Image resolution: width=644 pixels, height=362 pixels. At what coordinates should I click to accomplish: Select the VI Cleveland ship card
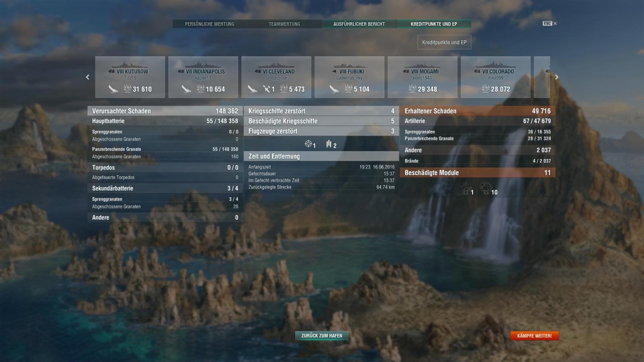pyautogui.click(x=277, y=77)
